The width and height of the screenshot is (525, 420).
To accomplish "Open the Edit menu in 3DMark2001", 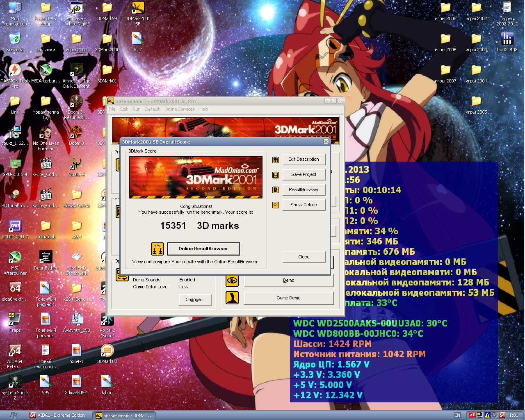I will [124, 109].
